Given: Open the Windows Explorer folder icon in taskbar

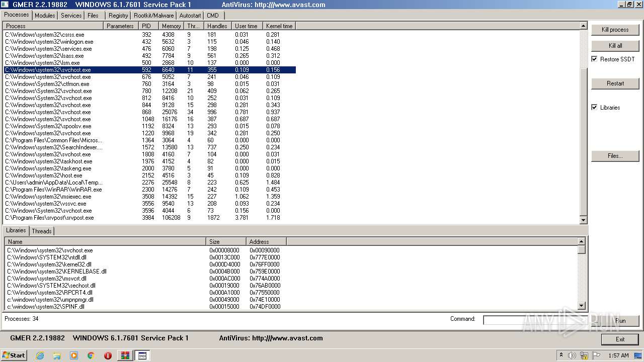Looking at the screenshot, I should click(57, 355).
